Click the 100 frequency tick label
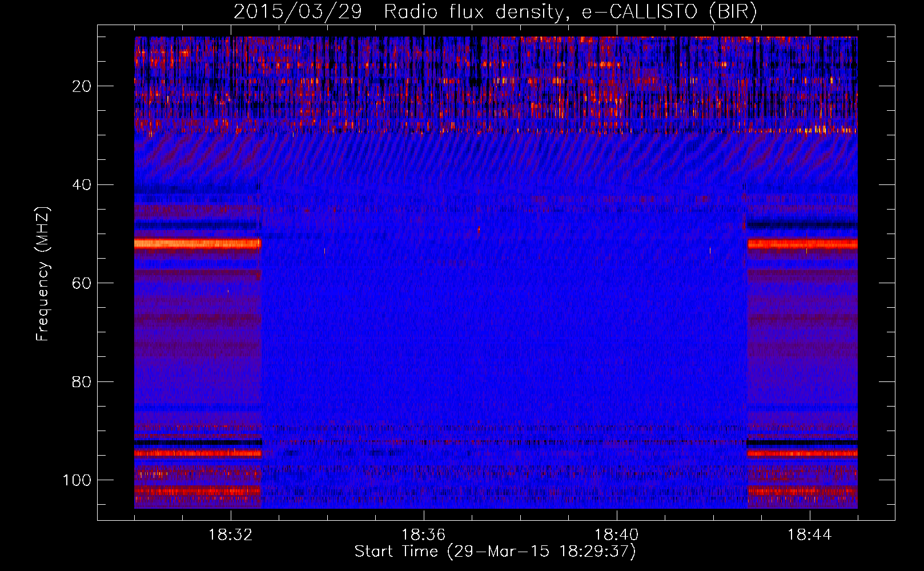 point(77,480)
